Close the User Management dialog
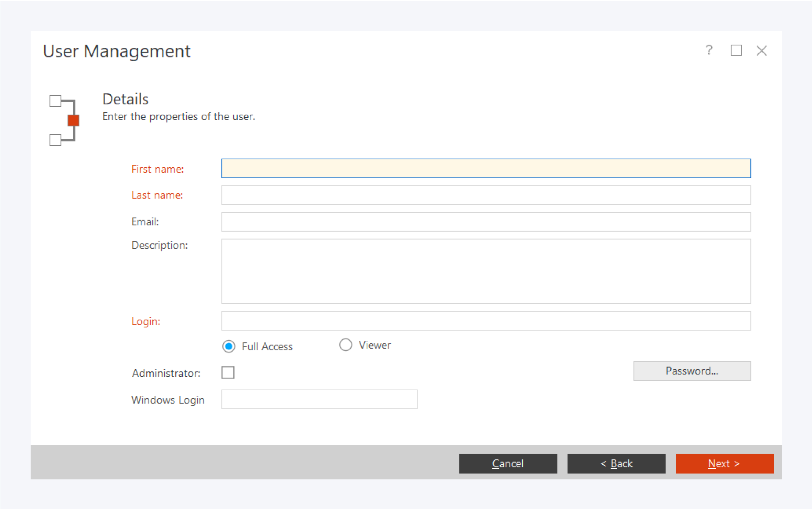The width and height of the screenshot is (812, 509). (761, 51)
